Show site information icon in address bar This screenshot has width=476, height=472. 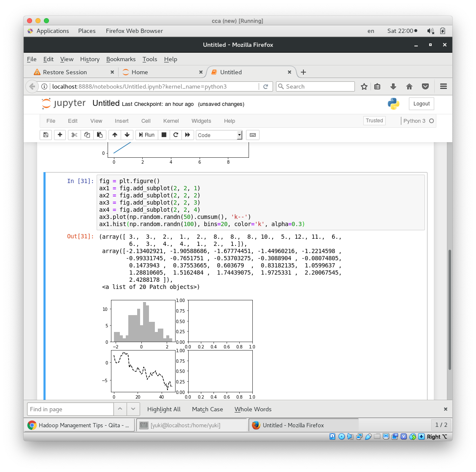pos(44,86)
